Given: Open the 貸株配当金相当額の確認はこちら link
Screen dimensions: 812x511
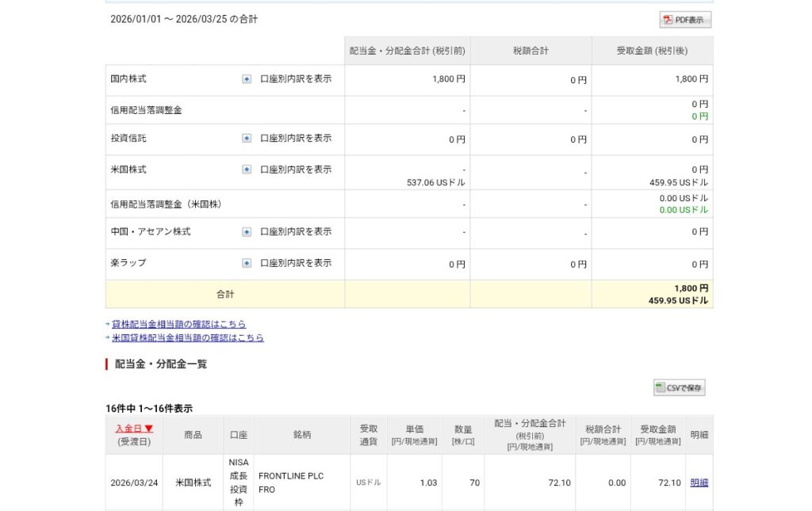Looking at the screenshot, I should pyautogui.click(x=178, y=324).
